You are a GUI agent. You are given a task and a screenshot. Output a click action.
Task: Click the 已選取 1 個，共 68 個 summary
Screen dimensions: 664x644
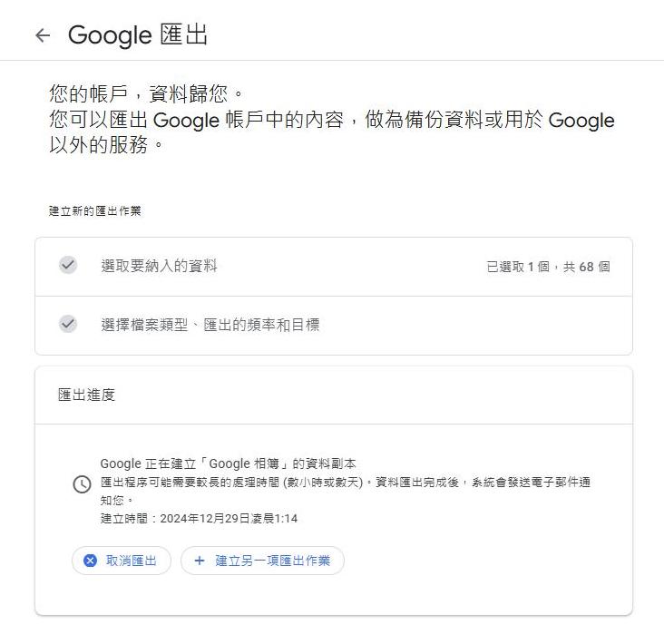[x=549, y=267]
